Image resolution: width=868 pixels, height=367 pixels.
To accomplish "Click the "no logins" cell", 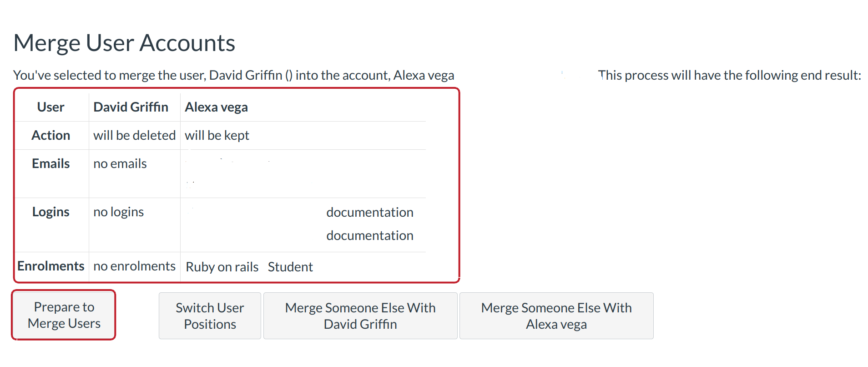I will coord(119,212).
